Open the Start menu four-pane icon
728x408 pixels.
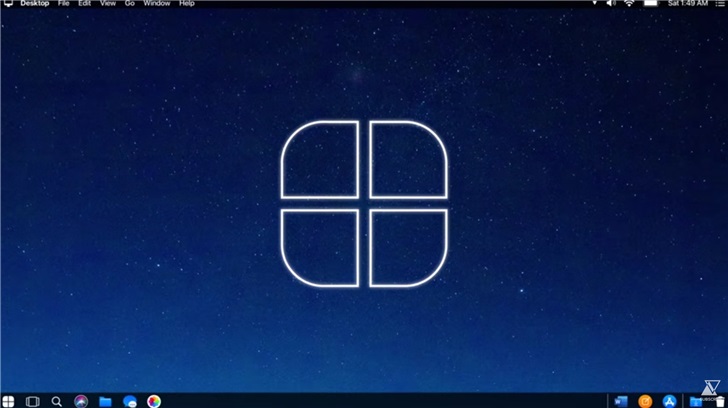tap(8, 402)
